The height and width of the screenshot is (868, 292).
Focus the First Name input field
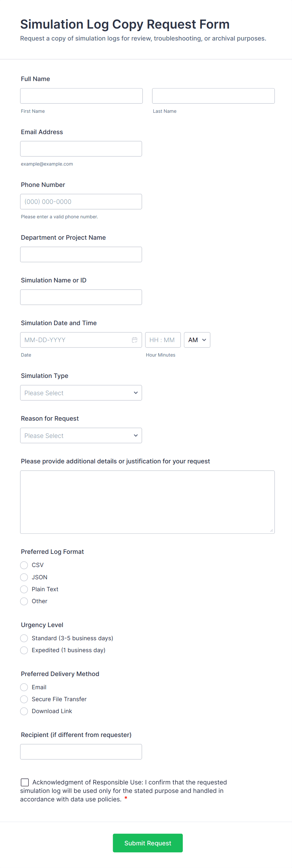(x=81, y=96)
